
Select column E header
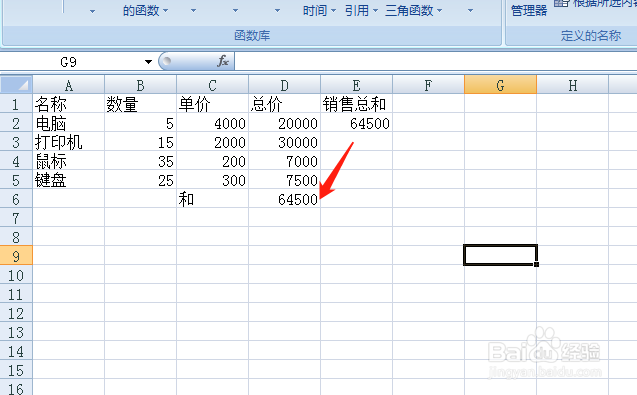[356, 85]
